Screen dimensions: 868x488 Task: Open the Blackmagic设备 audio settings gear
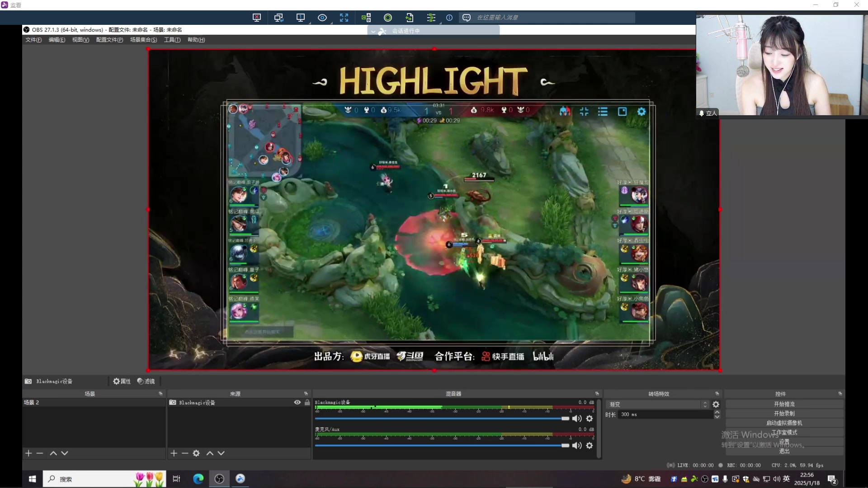(x=590, y=418)
